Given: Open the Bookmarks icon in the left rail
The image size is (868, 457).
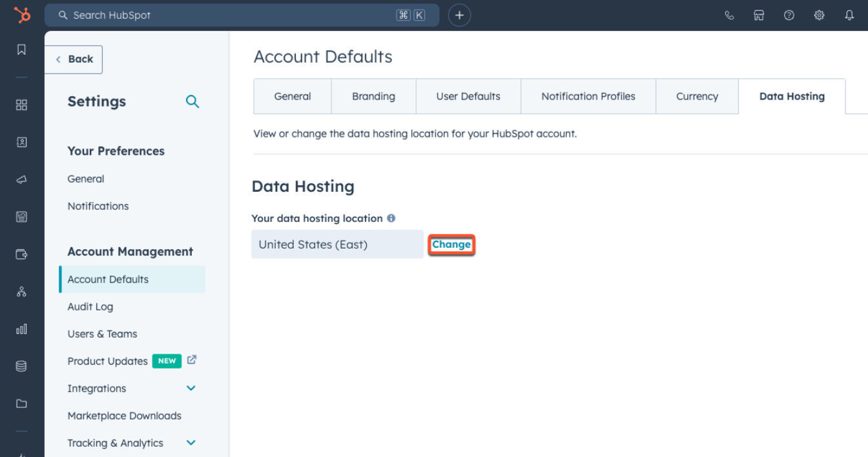Looking at the screenshot, I should 21,50.
